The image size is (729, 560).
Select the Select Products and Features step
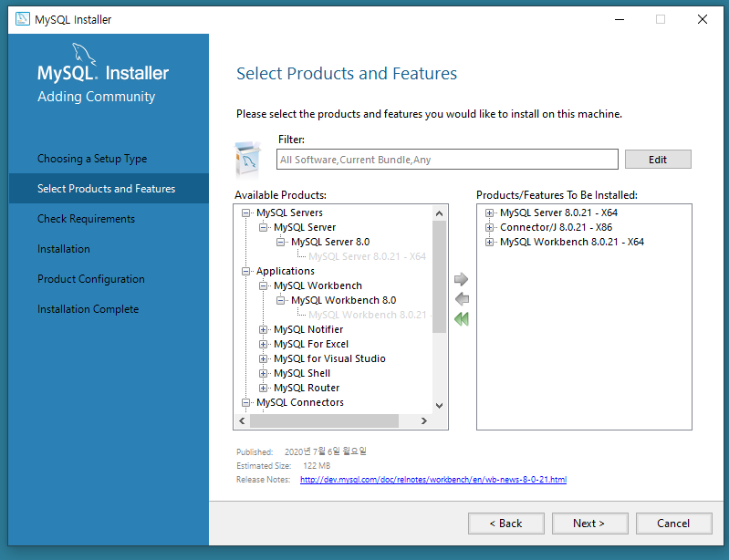coord(107,189)
